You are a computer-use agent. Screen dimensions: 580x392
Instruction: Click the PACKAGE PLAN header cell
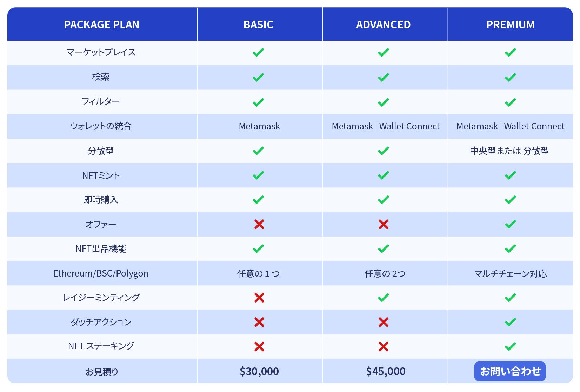[102, 24]
